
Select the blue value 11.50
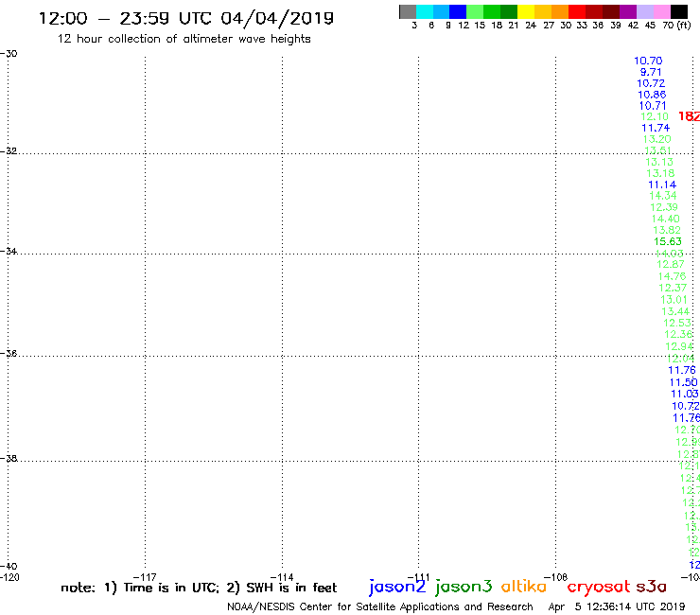pos(683,382)
